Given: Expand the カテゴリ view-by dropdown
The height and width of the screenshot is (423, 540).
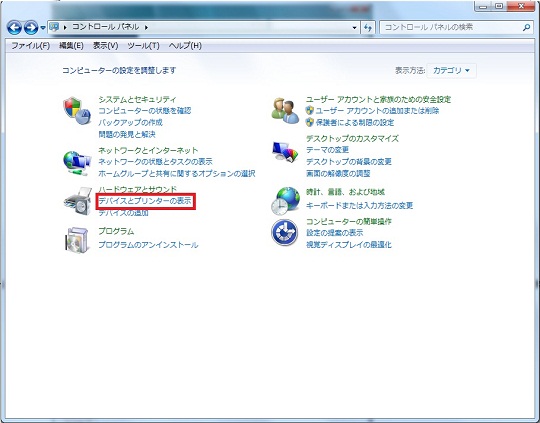Looking at the screenshot, I should pyautogui.click(x=451, y=71).
